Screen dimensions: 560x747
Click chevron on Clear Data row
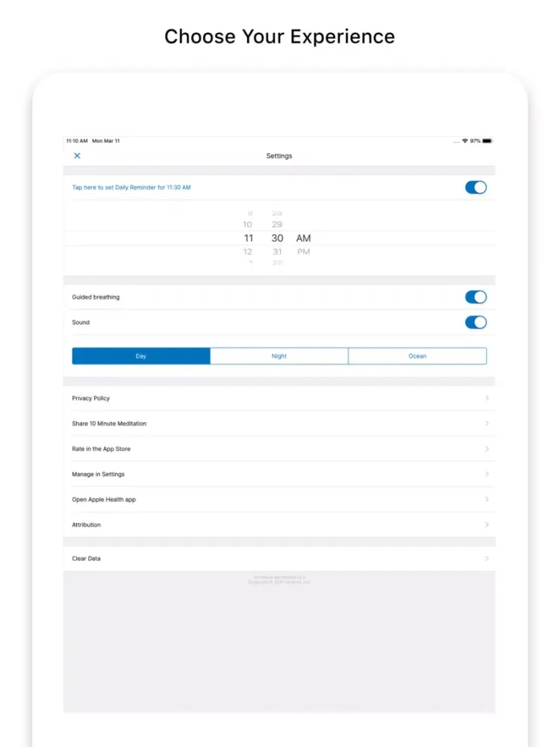[x=487, y=558]
